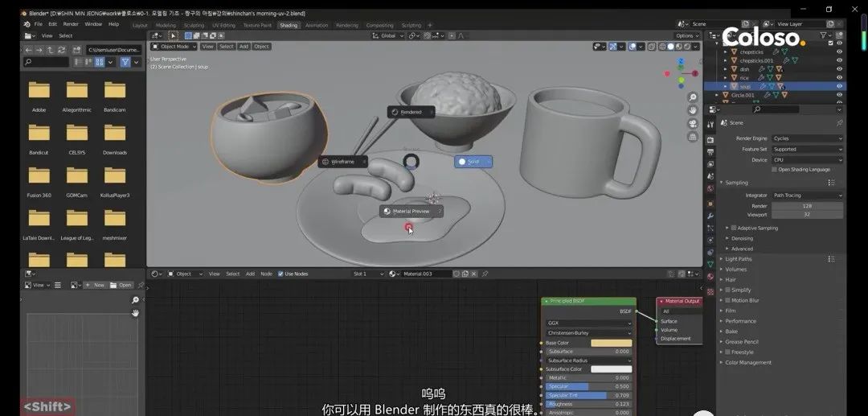868x416 pixels.
Task: Click the forward arrow in file browser
Action: [39, 50]
